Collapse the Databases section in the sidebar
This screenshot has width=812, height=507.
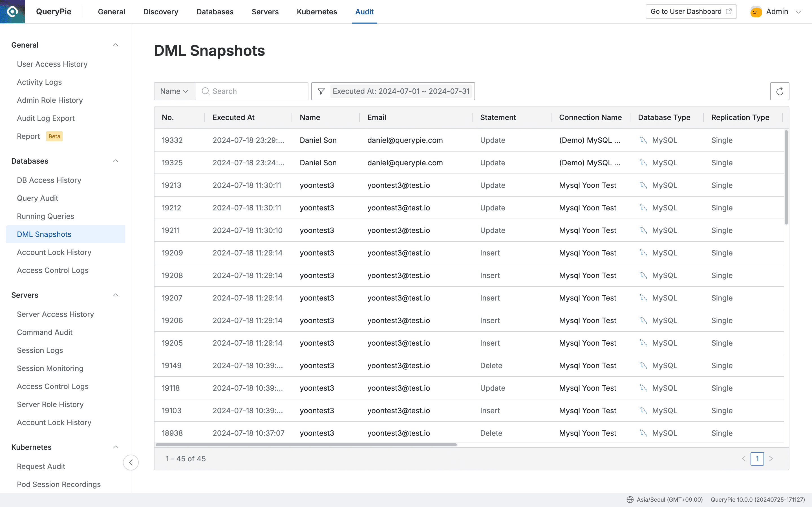point(115,161)
